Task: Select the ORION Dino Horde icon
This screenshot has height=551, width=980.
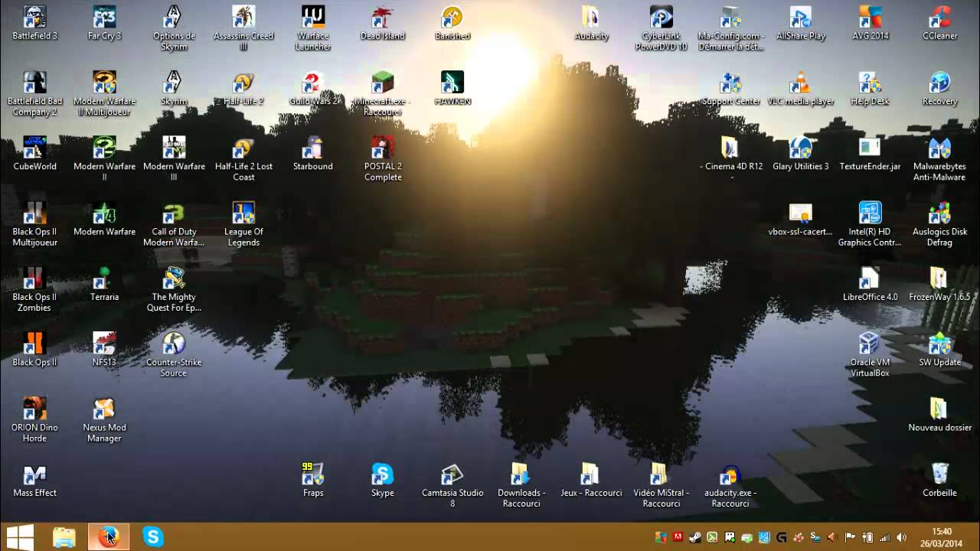Action: coord(34,408)
